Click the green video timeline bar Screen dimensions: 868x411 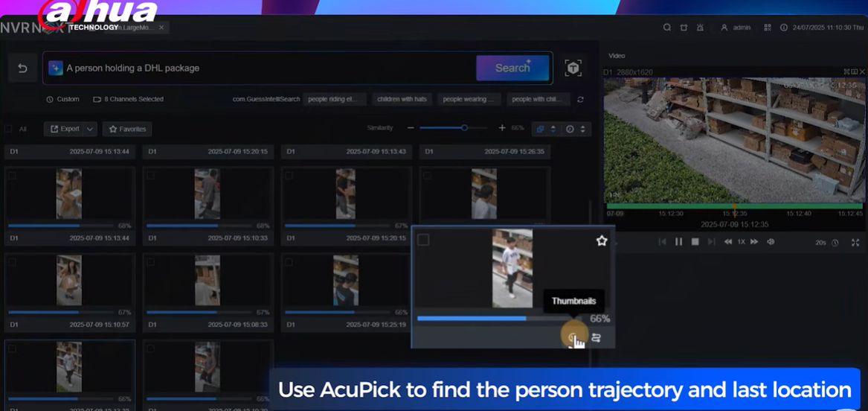click(x=735, y=206)
